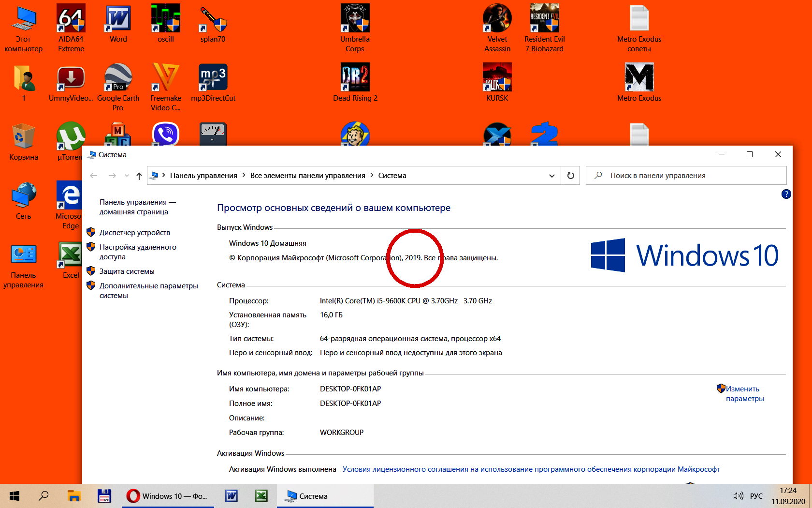This screenshot has width=812, height=508.
Task: Open the Корзина recycle bin
Action: [x=23, y=141]
